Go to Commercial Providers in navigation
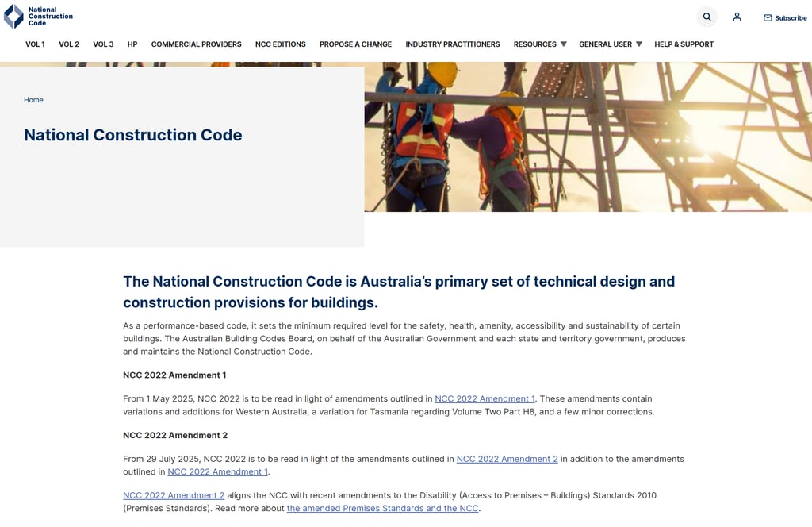Image resolution: width=812 pixels, height=527 pixels. point(197,44)
